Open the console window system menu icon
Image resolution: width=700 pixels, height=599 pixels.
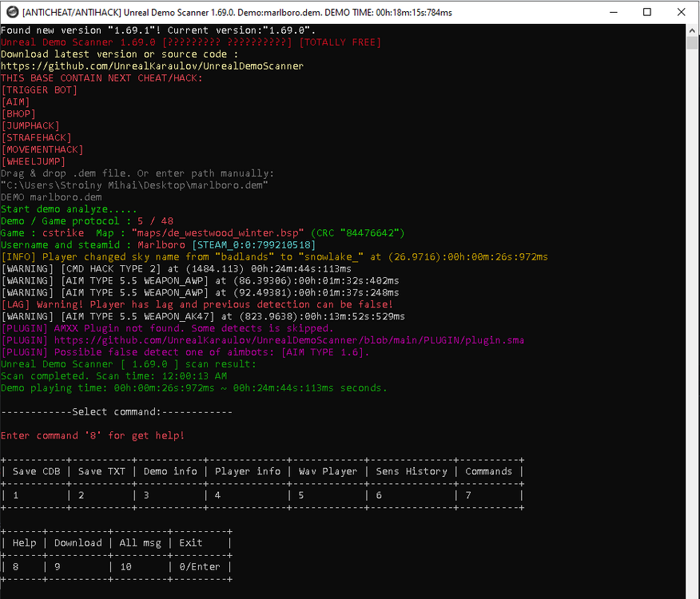click(x=10, y=12)
